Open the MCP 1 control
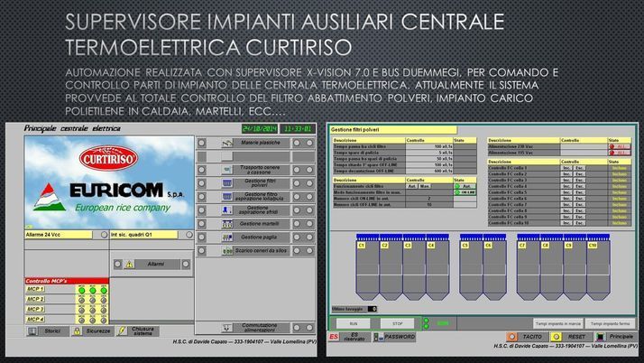This screenshot has width=644, height=363. pos(35,290)
